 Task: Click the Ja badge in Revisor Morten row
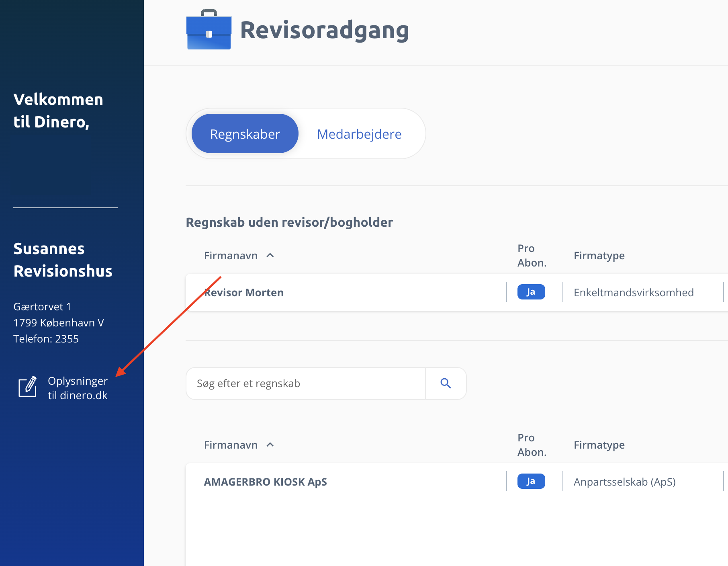click(x=531, y=292)
